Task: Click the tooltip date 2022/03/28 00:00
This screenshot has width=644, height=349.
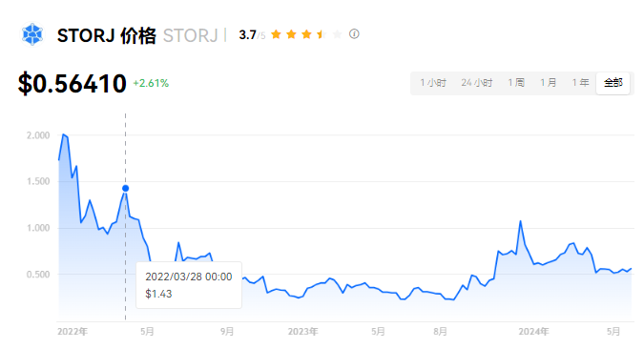Action: coord(189,277)
